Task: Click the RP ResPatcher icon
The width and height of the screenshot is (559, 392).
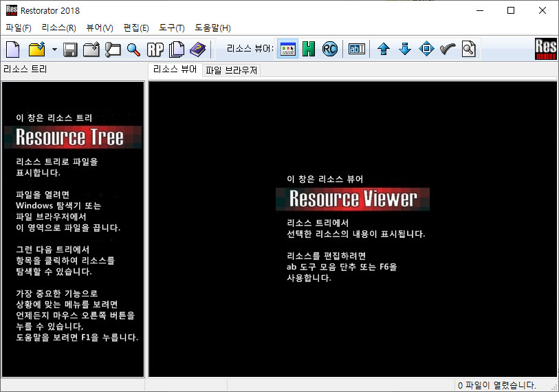Action: (155, 50)
